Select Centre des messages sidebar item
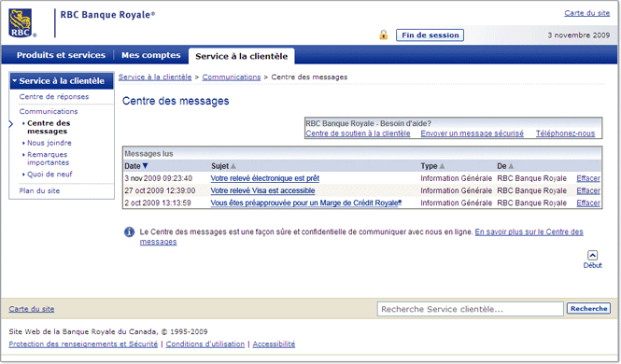Viewport: 621px width, 364px height. point(49,127)
